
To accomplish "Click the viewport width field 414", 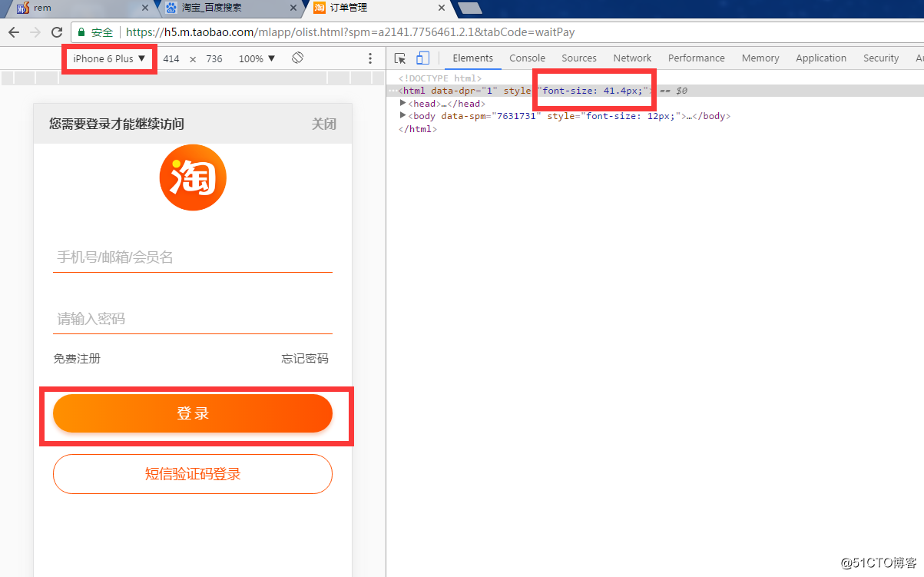I will point(171,58).
